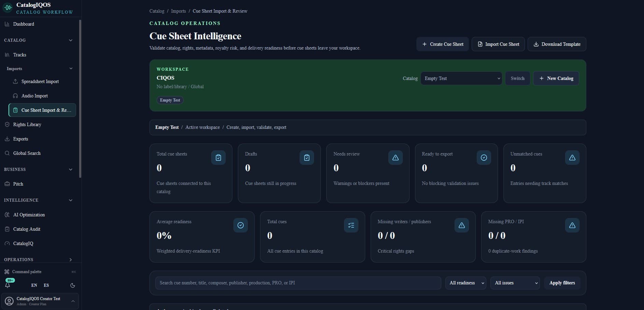Click the Drafts card clipboard icon
The height and width of the screenshot is (310, 644).
click(x=307, y=158)
